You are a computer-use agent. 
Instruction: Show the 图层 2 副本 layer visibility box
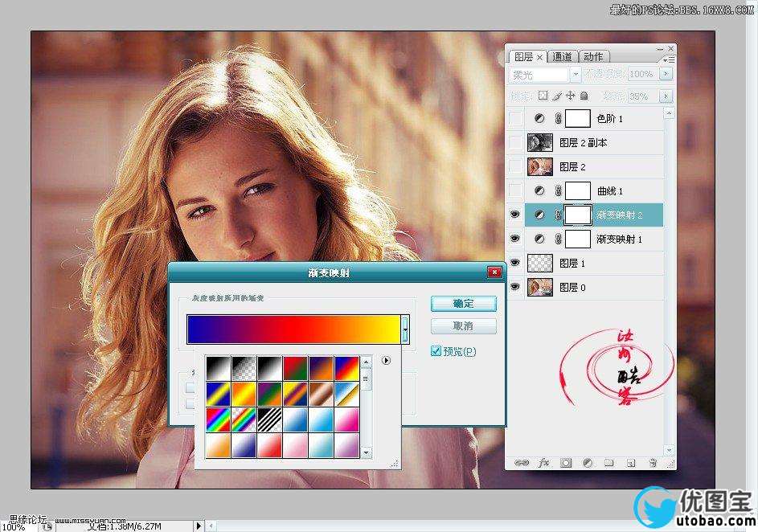(x=516, y=142)
